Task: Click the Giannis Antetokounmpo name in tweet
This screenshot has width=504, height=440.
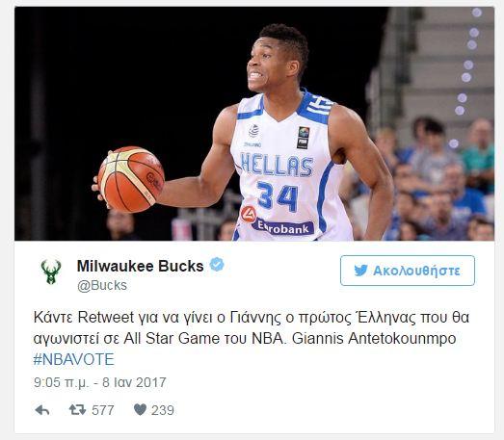Action: 374,339
